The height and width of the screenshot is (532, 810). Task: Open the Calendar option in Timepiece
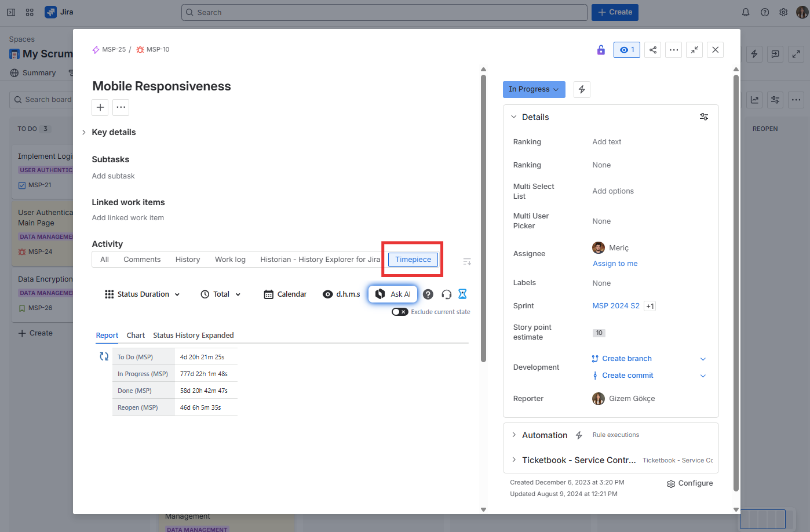click(285, 294)
